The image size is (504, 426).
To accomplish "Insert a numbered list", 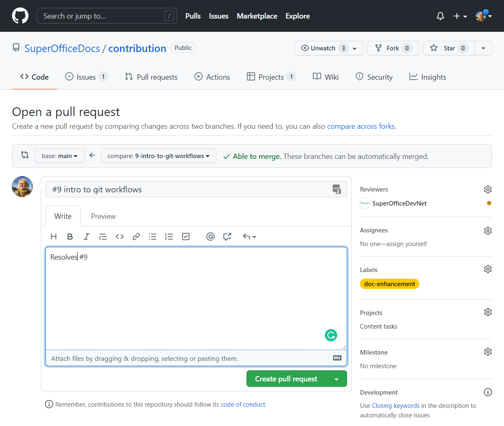I will pos(169,237).
